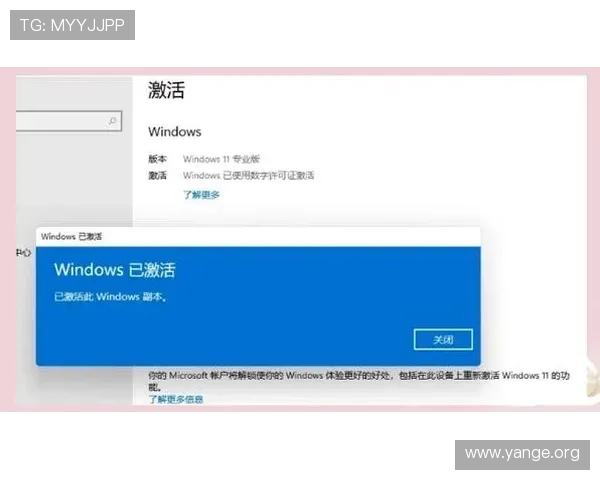Click the large Windows 已激活 headline in dialog

pyautogui.click(x=114, y=270)
